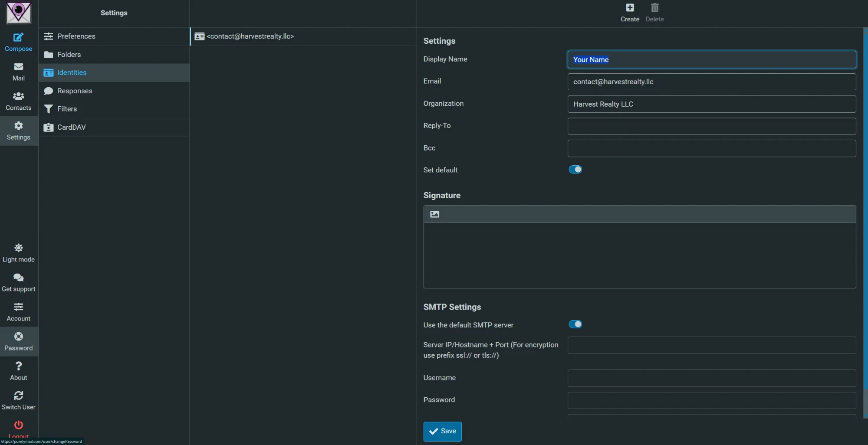868x445 pixels.
Task: Create a new identity
Action: pyautogui.click(x=629, y=12)
